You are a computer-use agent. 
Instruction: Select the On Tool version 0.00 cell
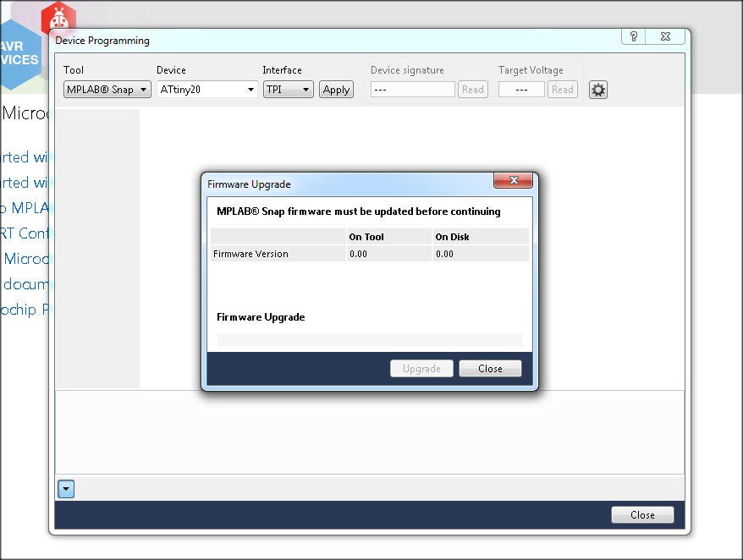(x=389, y=254)
